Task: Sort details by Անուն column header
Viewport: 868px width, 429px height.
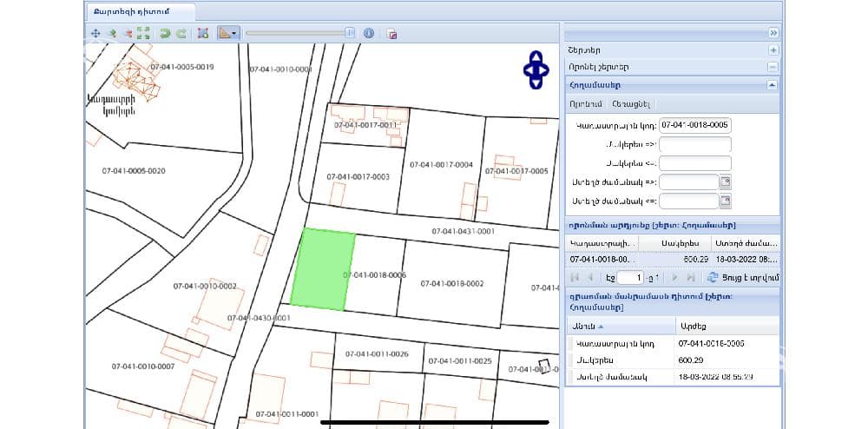Action: click(x=621, y=327)
